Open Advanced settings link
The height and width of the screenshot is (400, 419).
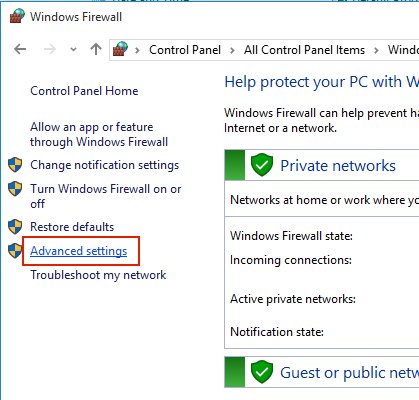(79, 251)
